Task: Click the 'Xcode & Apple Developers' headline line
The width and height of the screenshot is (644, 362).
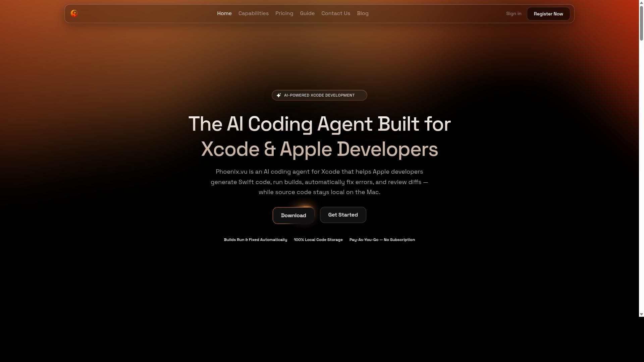Action: pos(319,149)
